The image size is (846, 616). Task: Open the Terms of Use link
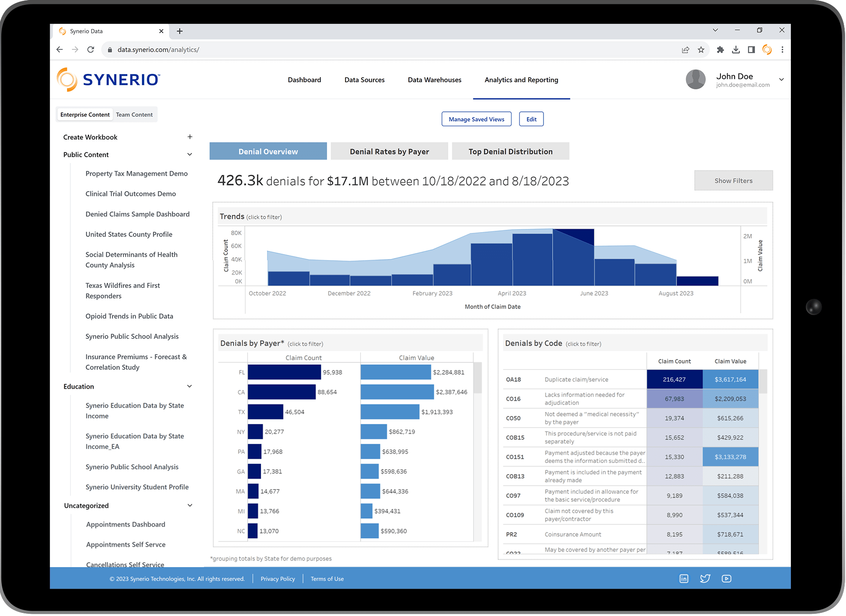pyautogui.click(x=327, y=579)
